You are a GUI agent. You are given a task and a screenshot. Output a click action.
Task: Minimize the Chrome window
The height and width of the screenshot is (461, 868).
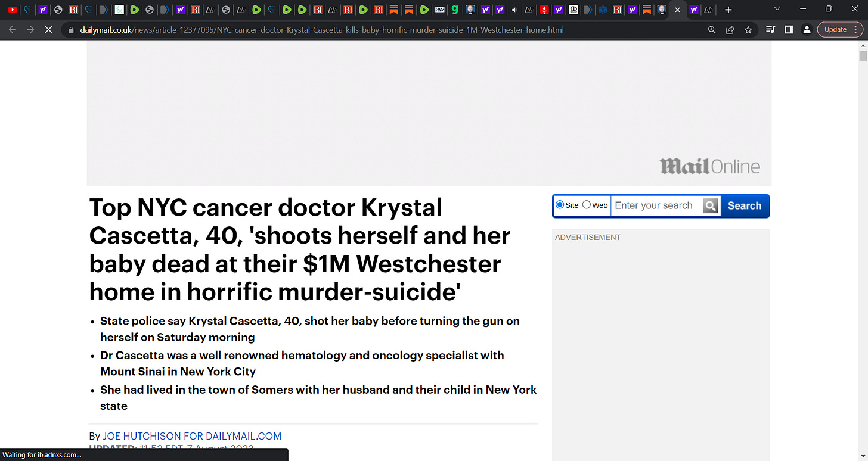[803, 9]
